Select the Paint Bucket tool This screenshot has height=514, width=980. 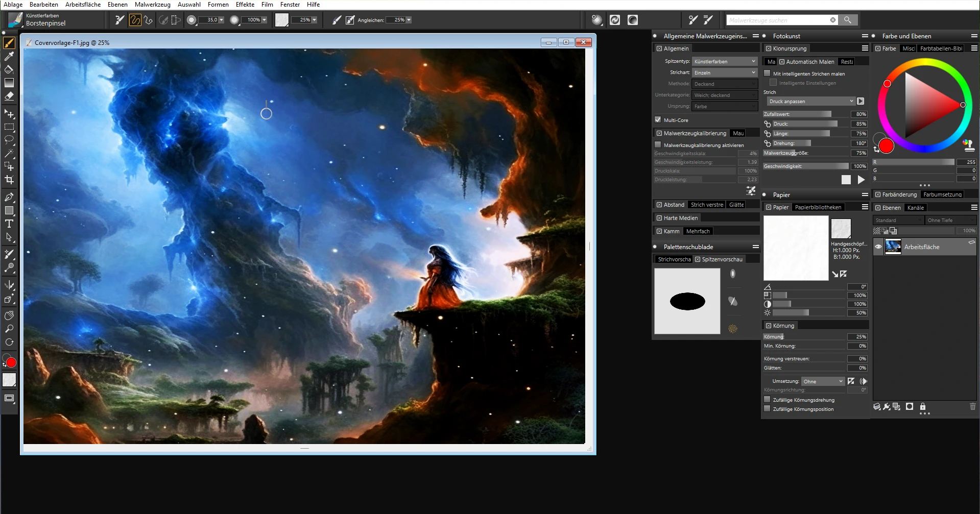pos(9,69)
